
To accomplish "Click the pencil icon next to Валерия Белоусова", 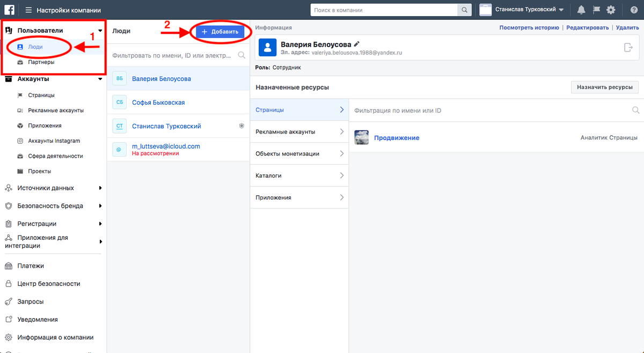I will pos(357,44).
